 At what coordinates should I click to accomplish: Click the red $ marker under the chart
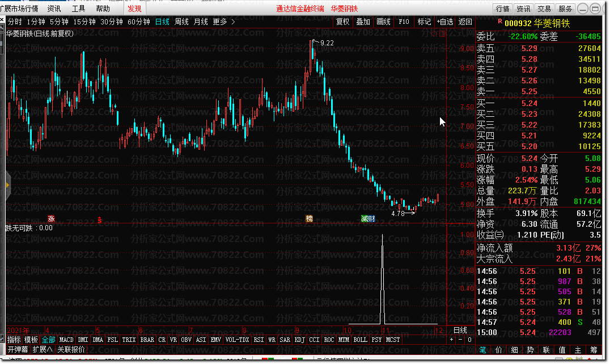pos(100,220)
